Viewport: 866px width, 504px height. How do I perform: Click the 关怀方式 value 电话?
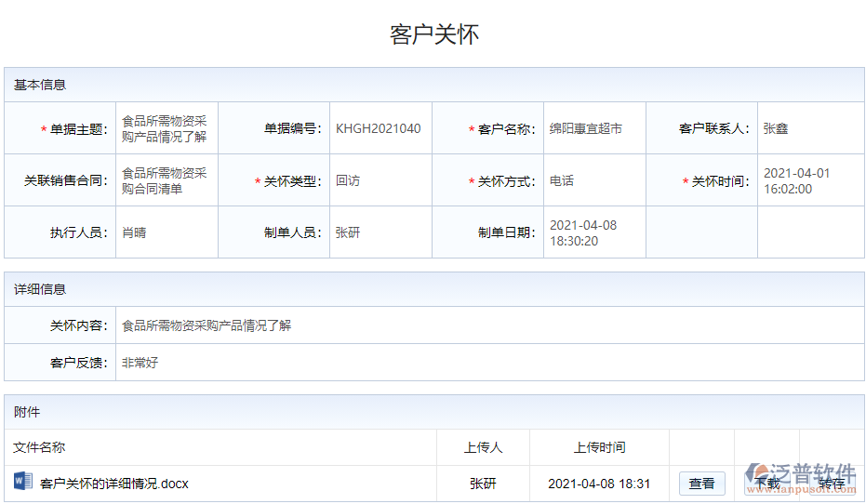(x=562, y=180)
